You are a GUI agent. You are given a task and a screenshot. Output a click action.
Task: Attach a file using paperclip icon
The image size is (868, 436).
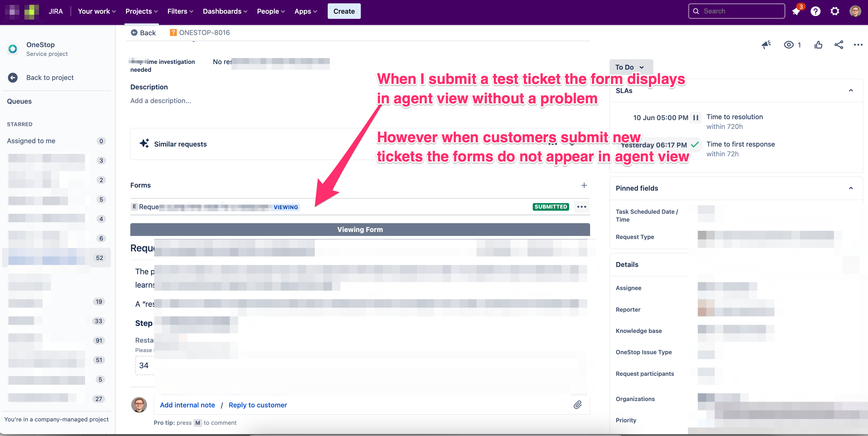coord(578,405)
